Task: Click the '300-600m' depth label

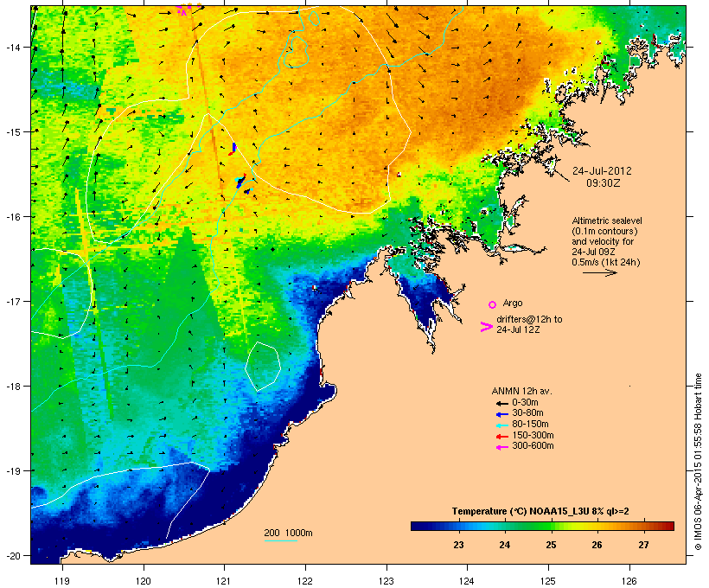Action: coord(533,446)
